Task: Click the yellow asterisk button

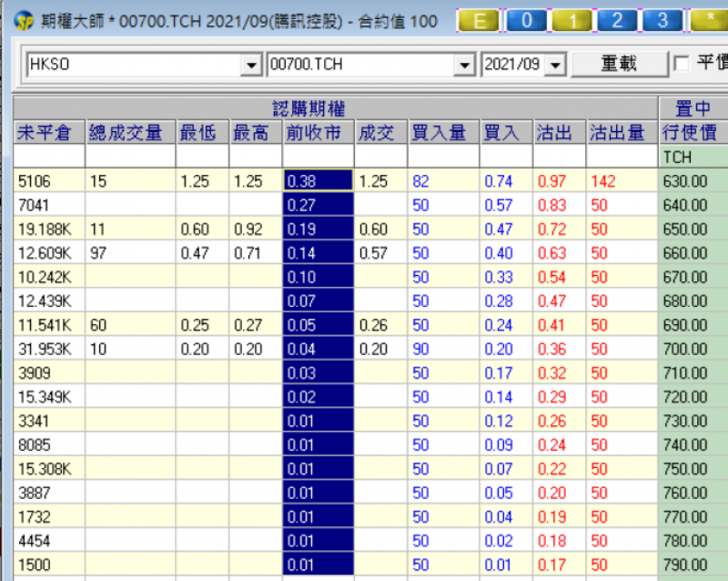Action: [708, 20]
